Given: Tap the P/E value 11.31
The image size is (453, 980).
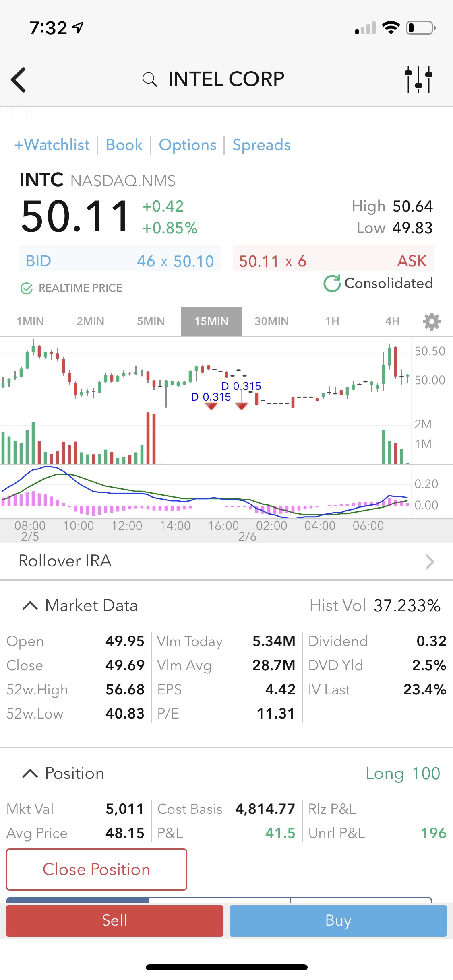Looking at the screenshot, I should (276, 714).
